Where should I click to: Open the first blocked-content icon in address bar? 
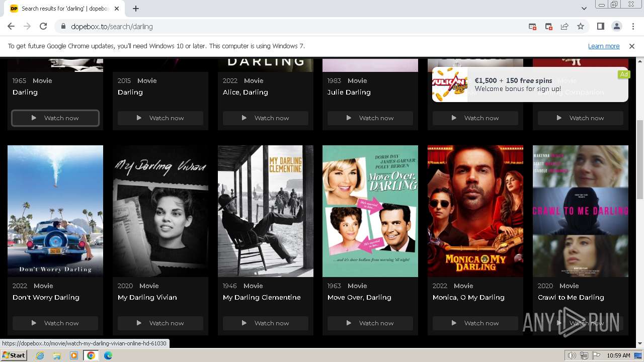coord(532,26)
